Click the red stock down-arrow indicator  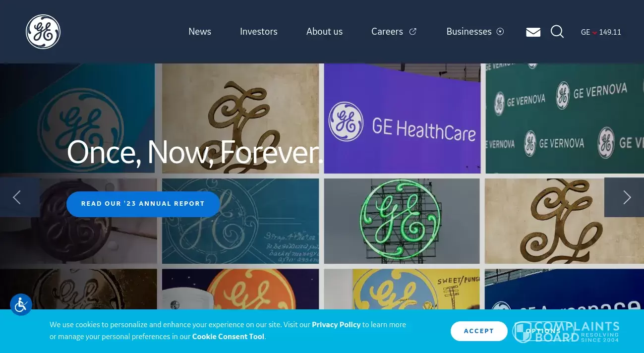pos(594,33)
